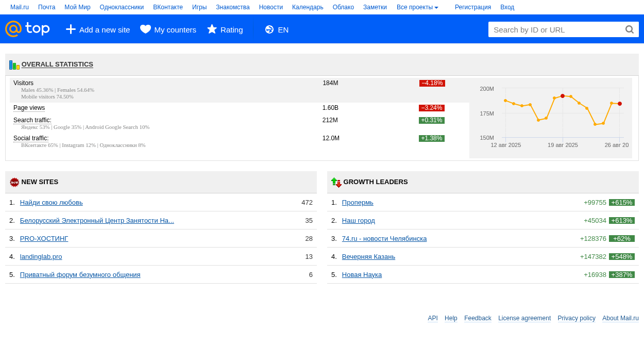
Task: Go to Одноклассники in the top bar
Action: pos(122,7)
